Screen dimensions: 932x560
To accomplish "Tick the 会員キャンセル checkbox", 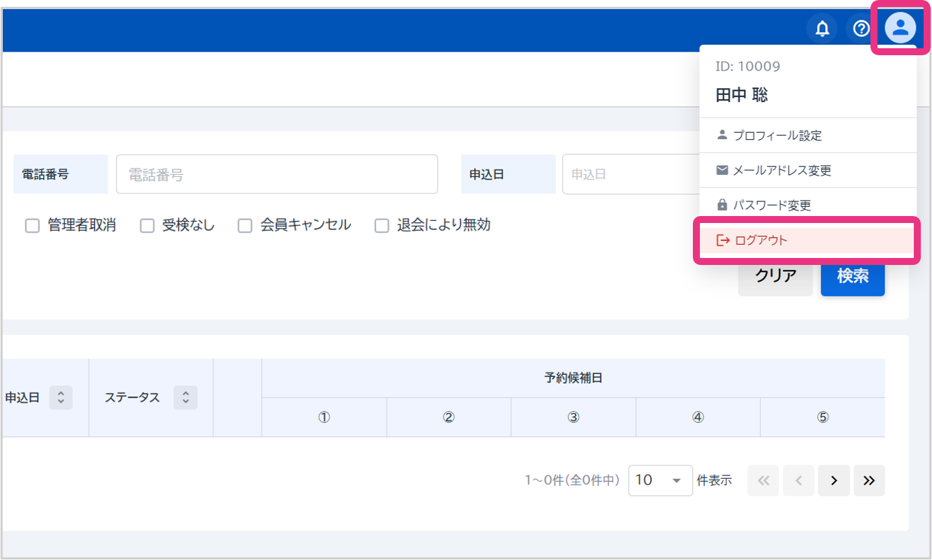I will [245, 226].
